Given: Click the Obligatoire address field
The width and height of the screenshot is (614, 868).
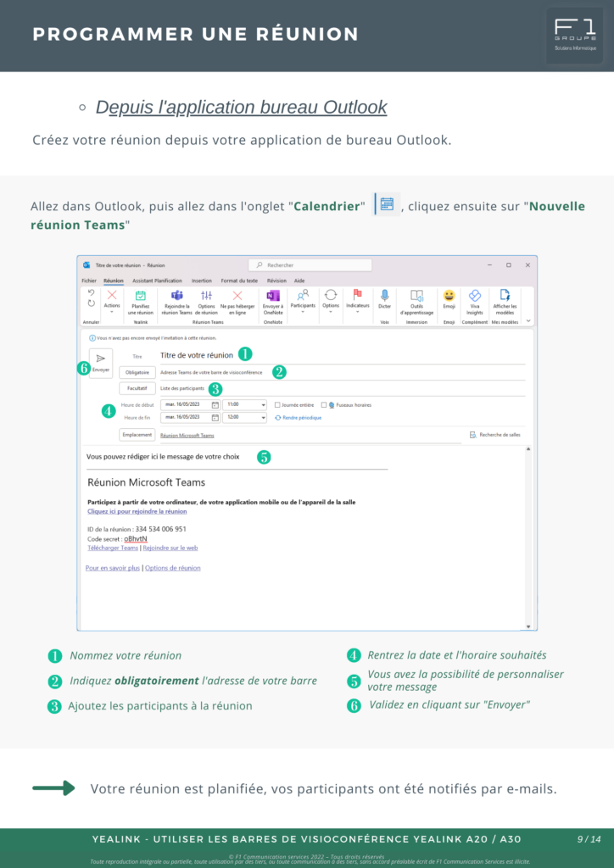Looking at the screenshot, I should [342, 373].
